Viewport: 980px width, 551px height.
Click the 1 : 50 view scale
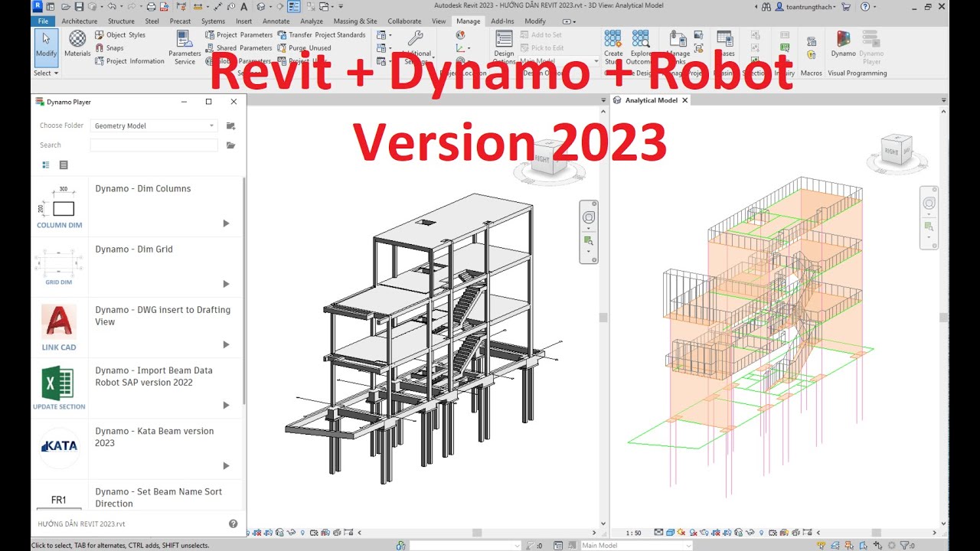tap(633, 533)
